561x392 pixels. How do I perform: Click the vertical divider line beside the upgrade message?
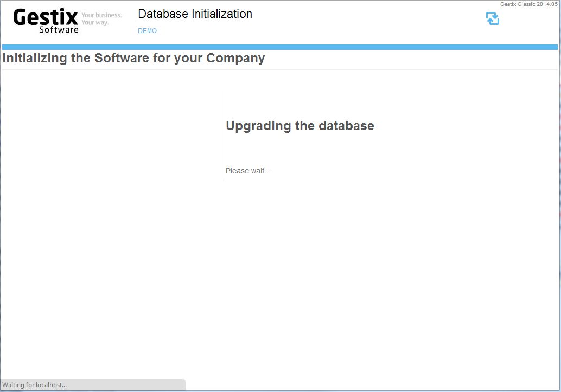(224, 136)
